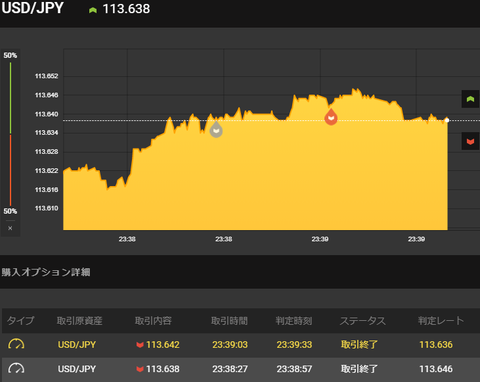Click green arrow beside 113.638 price
This screenshot has width=480, height=382.
point(93,10)
